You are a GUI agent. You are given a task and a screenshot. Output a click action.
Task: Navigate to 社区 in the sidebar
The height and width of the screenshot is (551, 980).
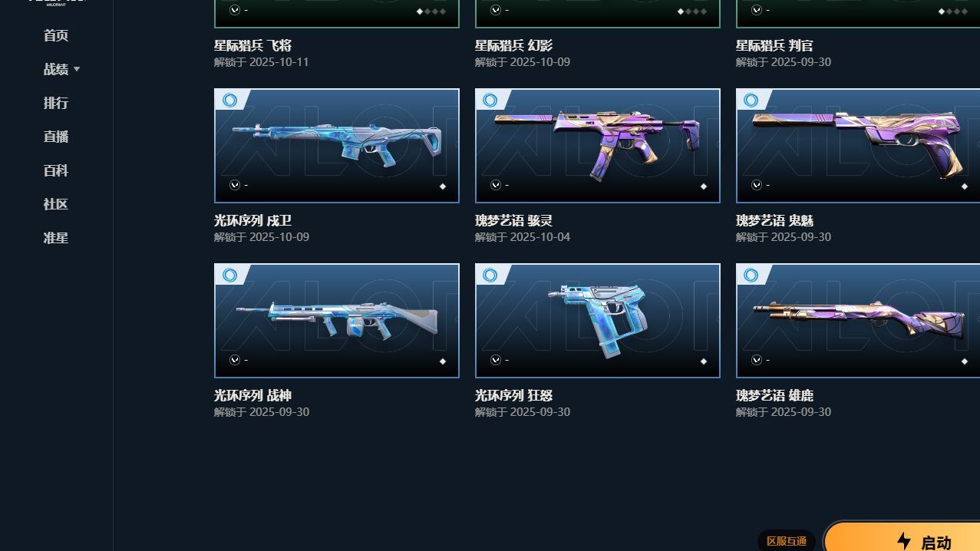(56, 204)
